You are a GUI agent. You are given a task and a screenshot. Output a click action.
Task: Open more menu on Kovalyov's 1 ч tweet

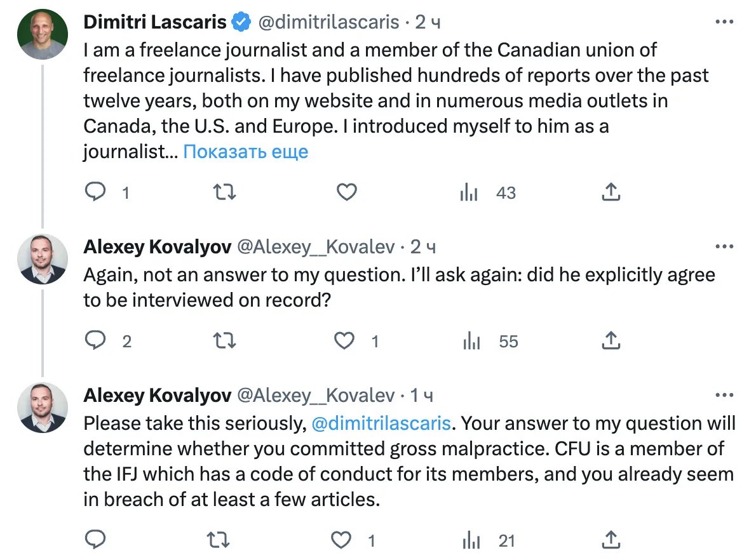coord(724,396)
